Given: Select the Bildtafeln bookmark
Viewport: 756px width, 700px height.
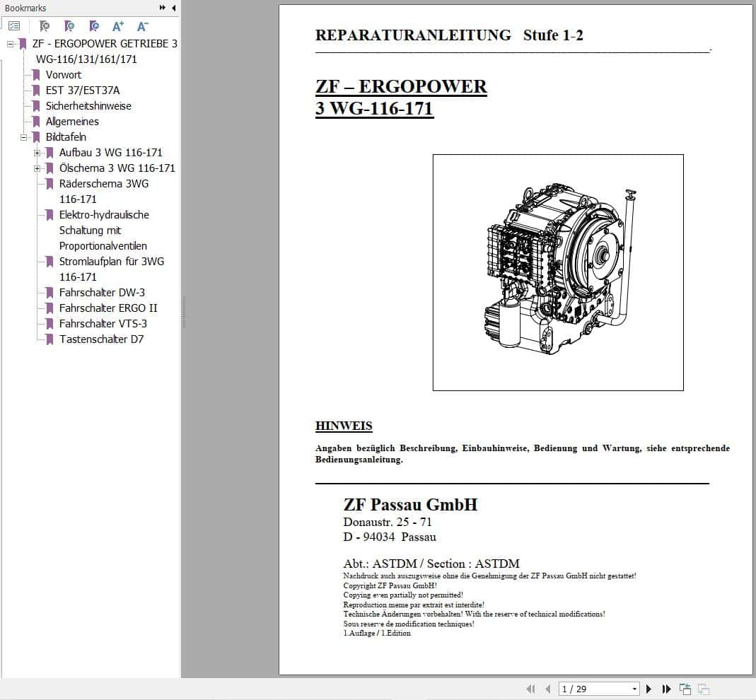Looking at the screenshot, I should [66, 137].
